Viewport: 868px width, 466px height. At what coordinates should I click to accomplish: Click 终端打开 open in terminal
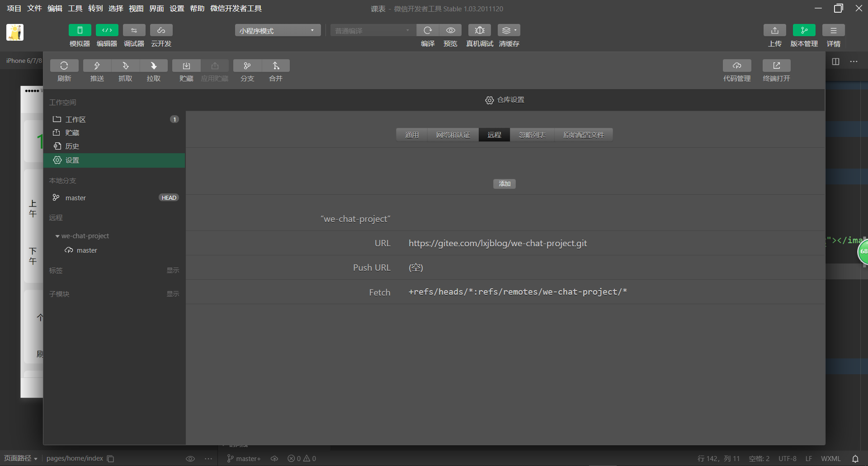777,66
